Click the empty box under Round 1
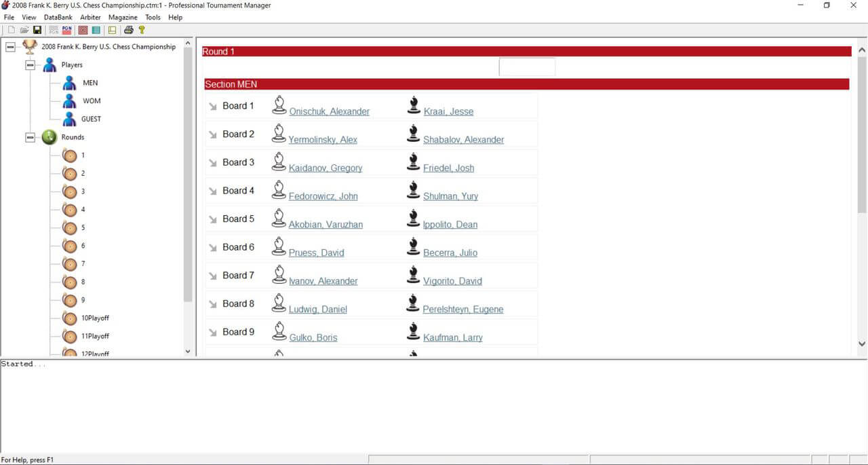The width and height of the screenshot is (868, 465). pyautogui.click(x=527, y=67)
